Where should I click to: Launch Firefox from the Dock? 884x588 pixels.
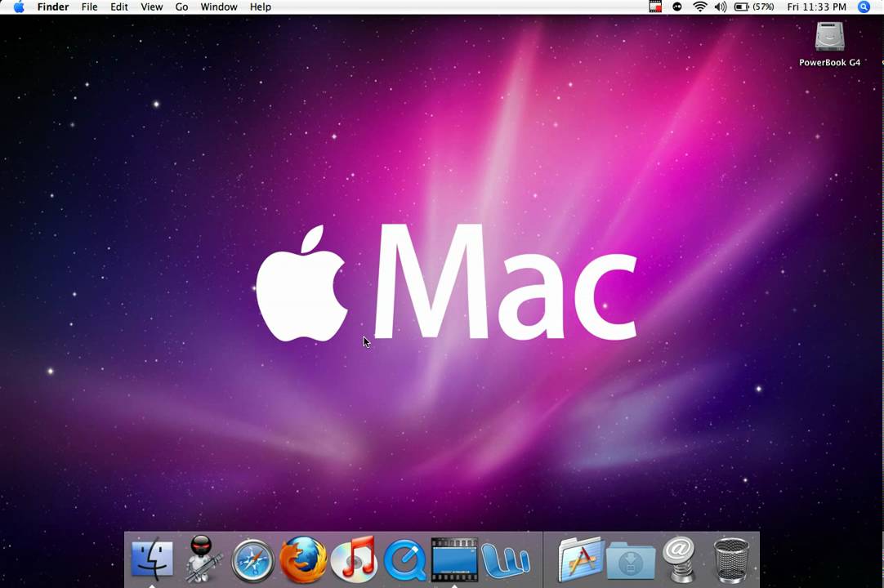(303, 559)
